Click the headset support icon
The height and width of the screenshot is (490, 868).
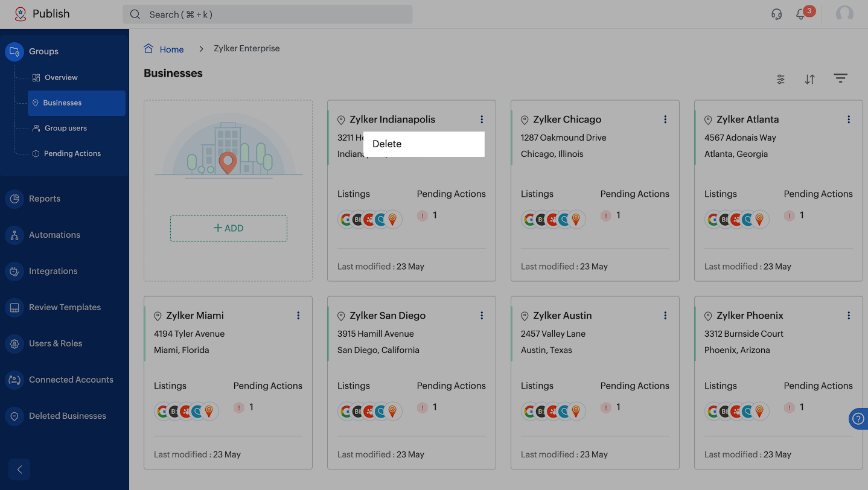point(777,14)
